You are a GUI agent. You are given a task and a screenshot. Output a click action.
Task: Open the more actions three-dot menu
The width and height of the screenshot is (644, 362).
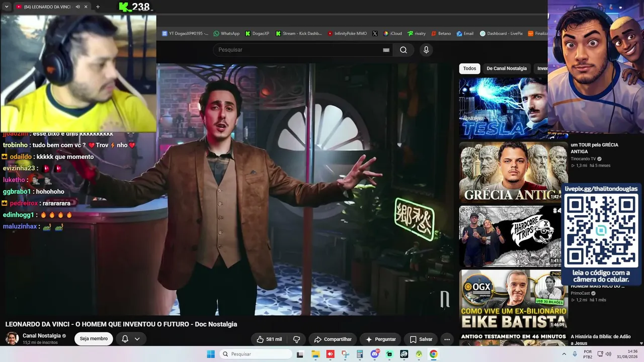447,339
